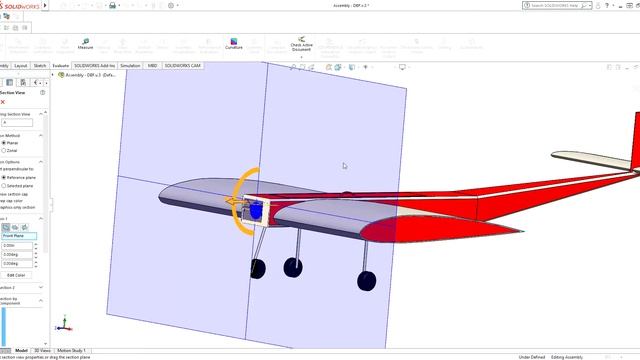Click the blue motor component
640x360 pixels.
(x=256, y=210)
